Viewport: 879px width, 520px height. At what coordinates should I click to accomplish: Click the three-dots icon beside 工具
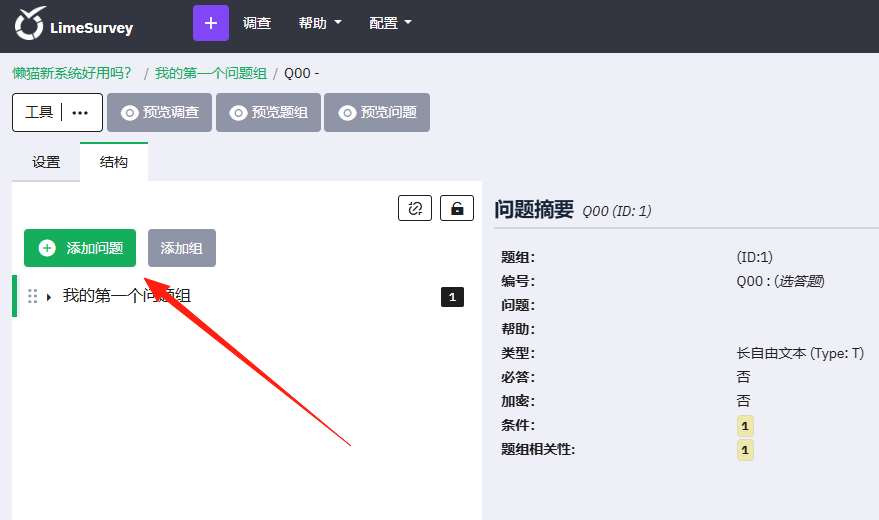80,113
